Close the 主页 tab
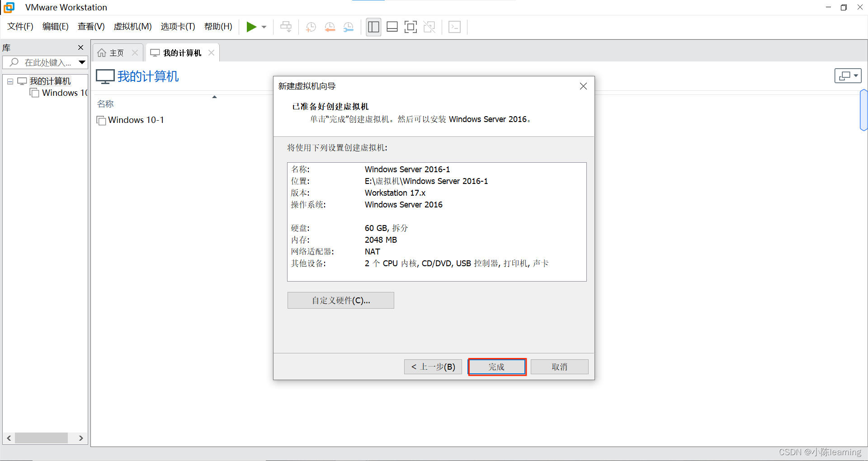This screenshot has width=868, height=461. click(135, 53)
